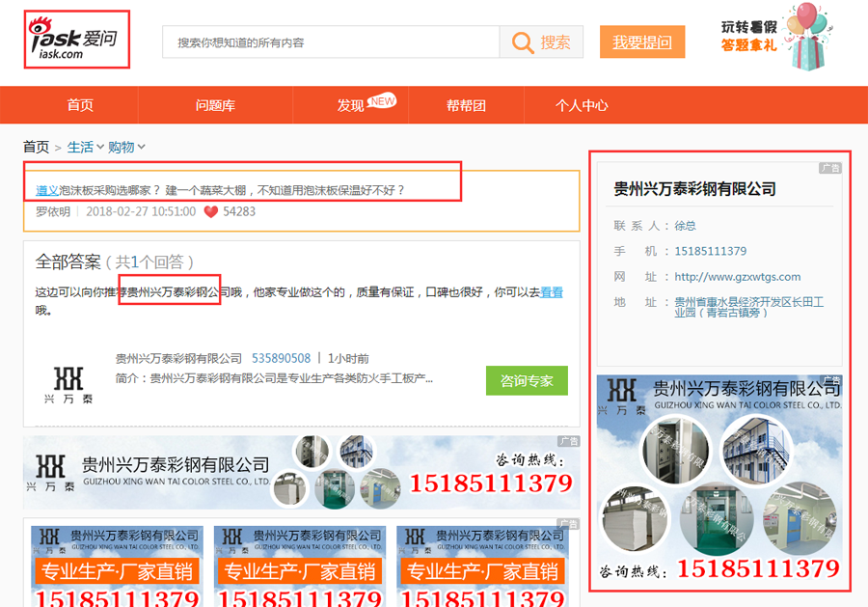Visit the http://www.gzxwtgs.com website link
The height and width of the screenshot is (607, 868).
(738, 277)
